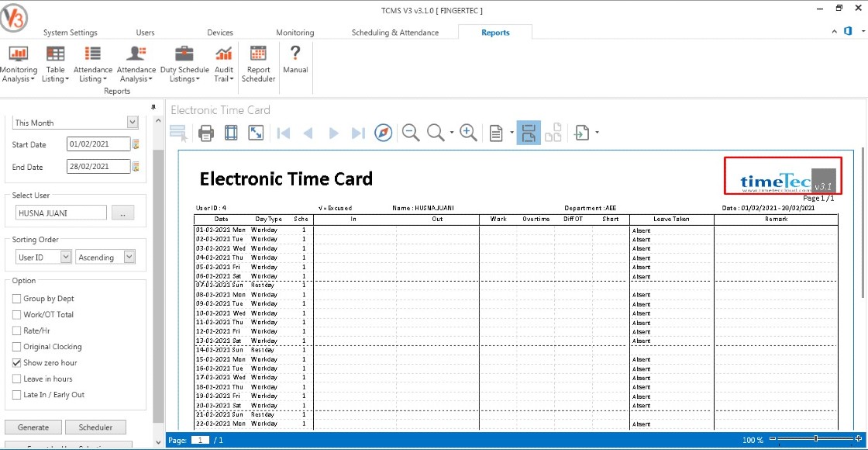Check Late In / Early Out
The width and height of the screenshot is (868, 450).
(16, 395)
